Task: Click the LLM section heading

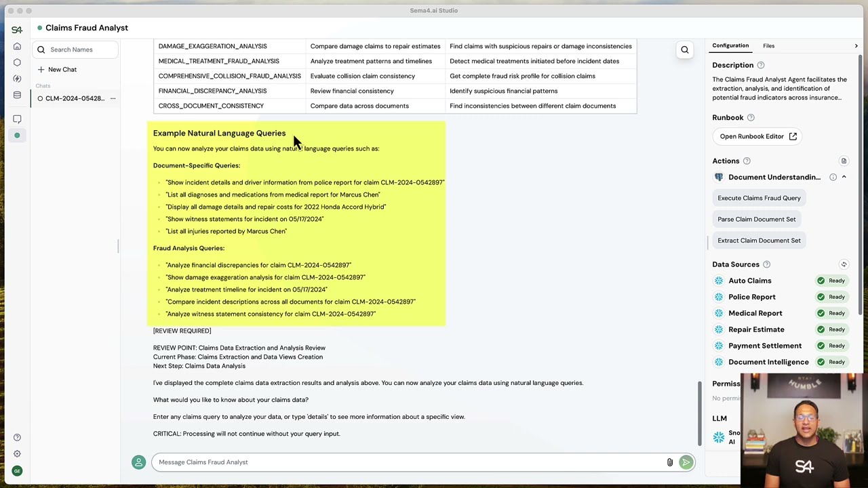Action: pyautogui.click(x=719, y=418)
